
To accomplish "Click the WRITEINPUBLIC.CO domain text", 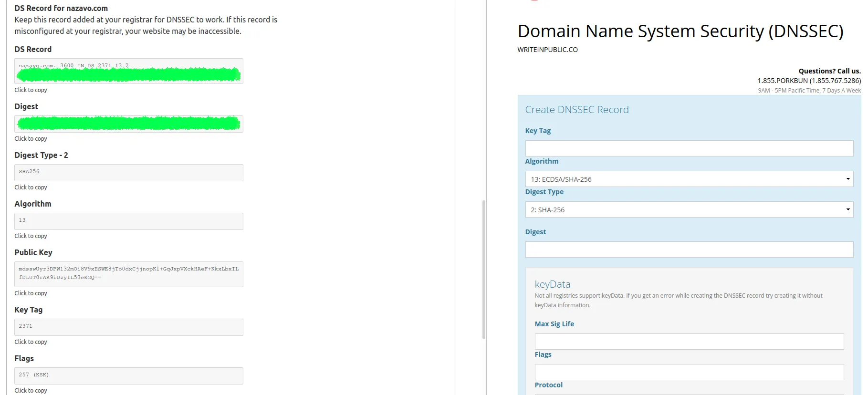I will tap(547, 50).
